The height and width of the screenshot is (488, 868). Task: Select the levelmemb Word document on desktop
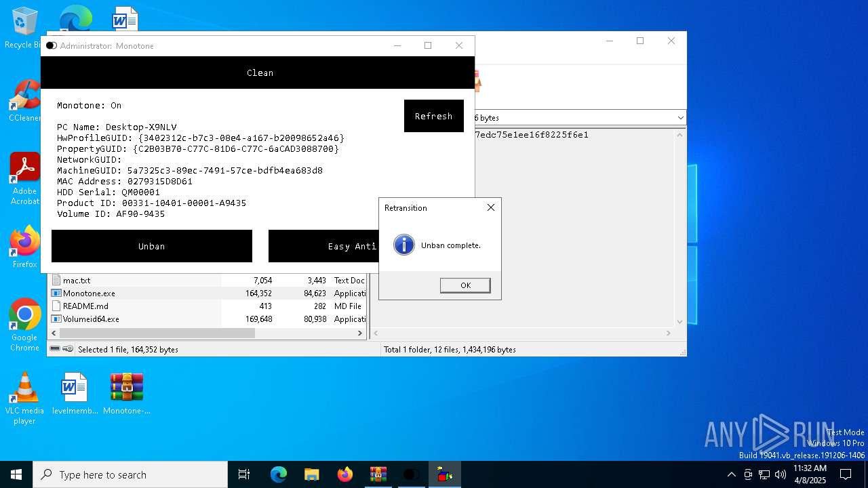[x=75, y=394]
